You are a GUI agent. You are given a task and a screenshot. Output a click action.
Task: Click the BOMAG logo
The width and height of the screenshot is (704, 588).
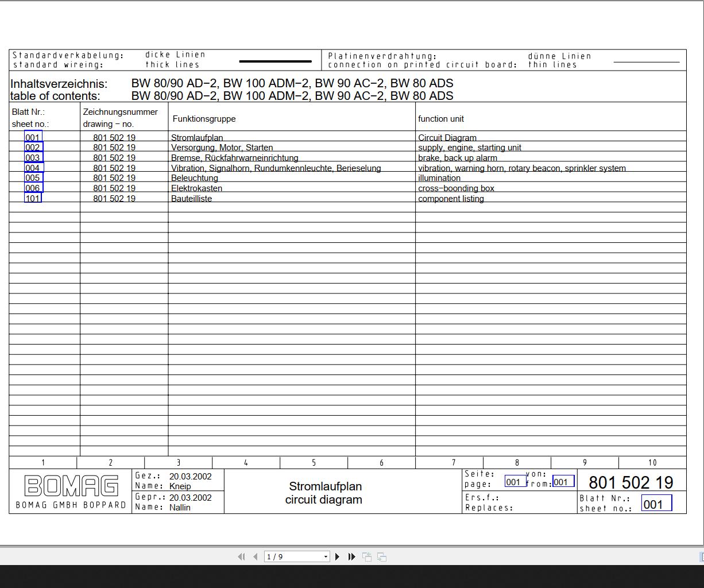pos(71,486)
